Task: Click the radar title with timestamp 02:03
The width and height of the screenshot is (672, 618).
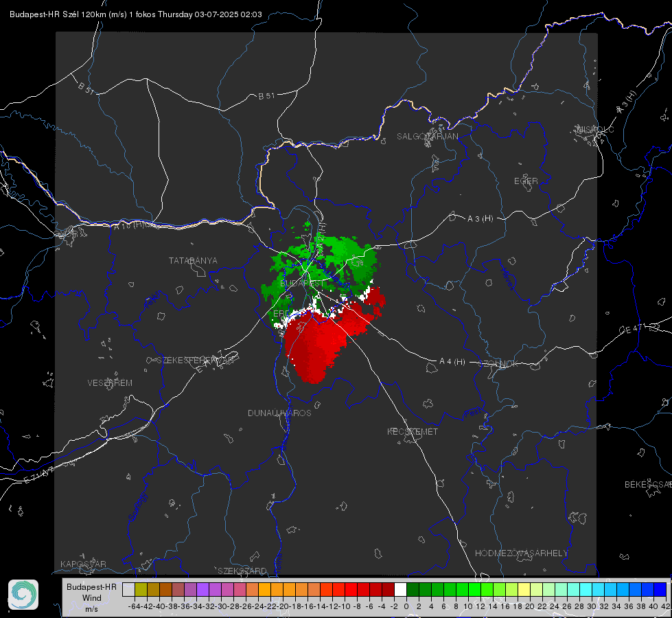Action: pos(135,14)
